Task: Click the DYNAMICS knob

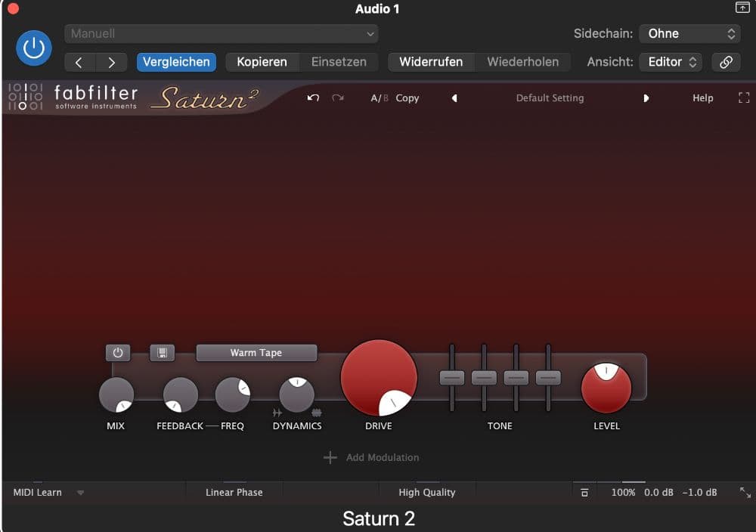Action: pos(297,395)
